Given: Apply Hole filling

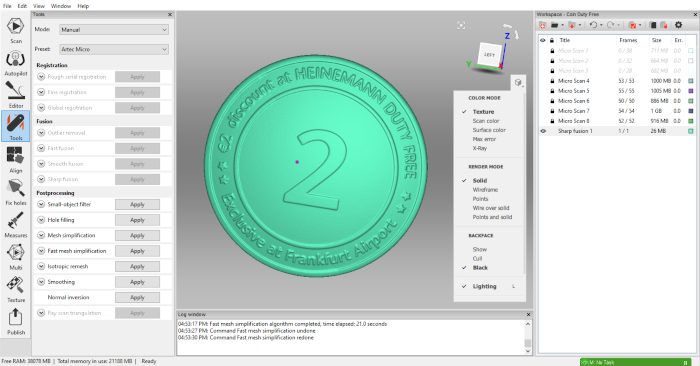Looking at the screenshot, I should [x=138, y=220].
